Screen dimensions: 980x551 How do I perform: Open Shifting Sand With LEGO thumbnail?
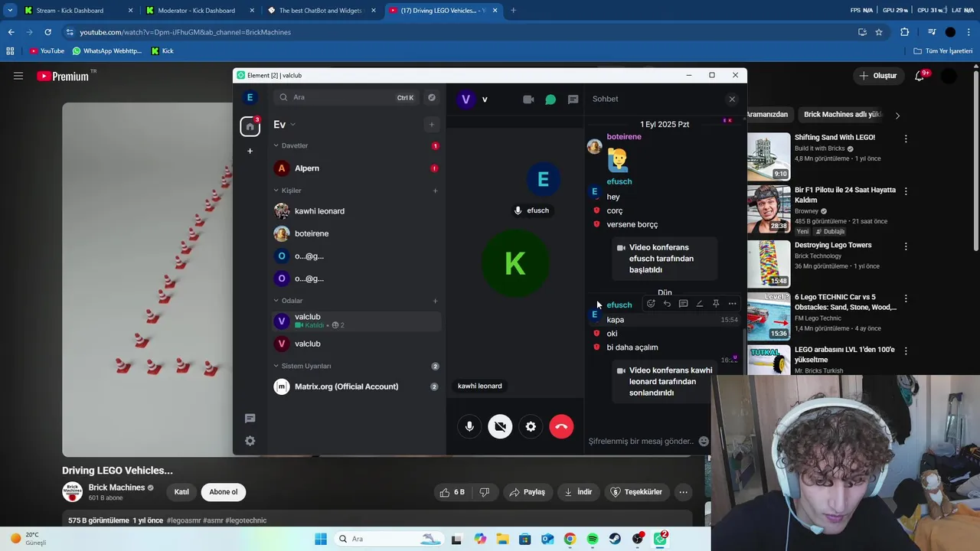(x=769, y=156)
